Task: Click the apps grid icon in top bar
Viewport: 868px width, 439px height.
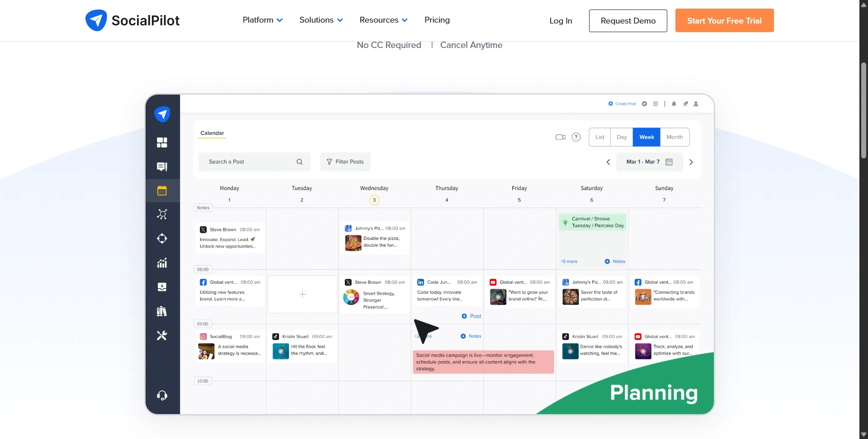Action: pos(656,104)
